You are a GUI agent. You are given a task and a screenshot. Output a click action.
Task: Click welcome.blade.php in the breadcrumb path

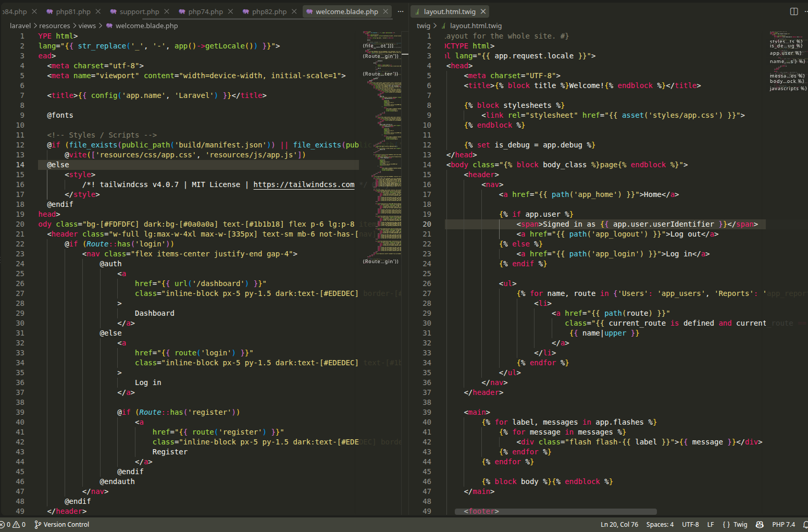tap(146, 26)
